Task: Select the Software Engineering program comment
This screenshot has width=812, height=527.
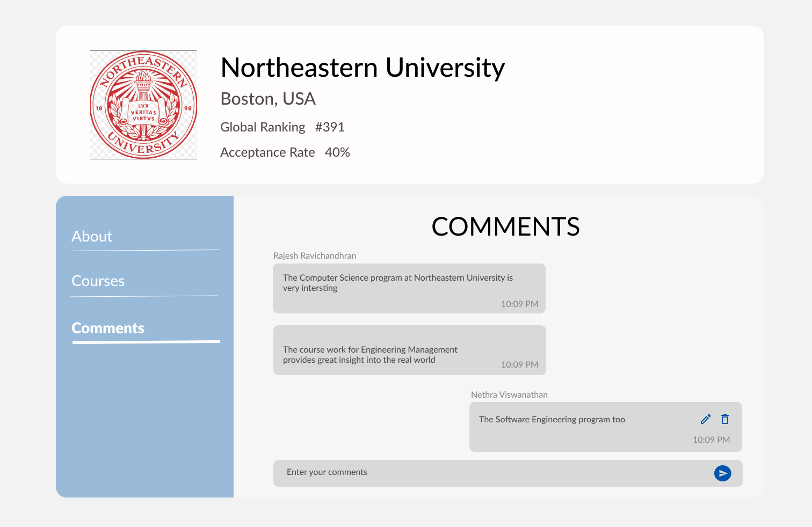Action: [x=552, y=419]
